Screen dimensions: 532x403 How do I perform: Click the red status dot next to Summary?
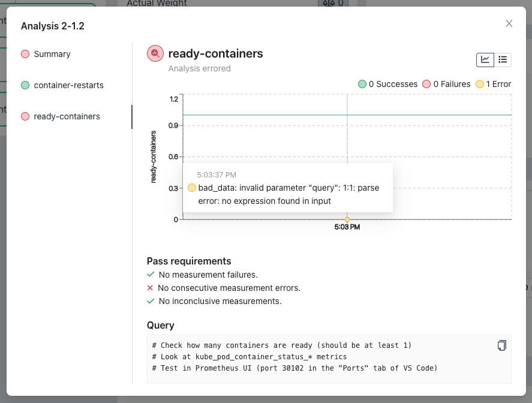24,54
